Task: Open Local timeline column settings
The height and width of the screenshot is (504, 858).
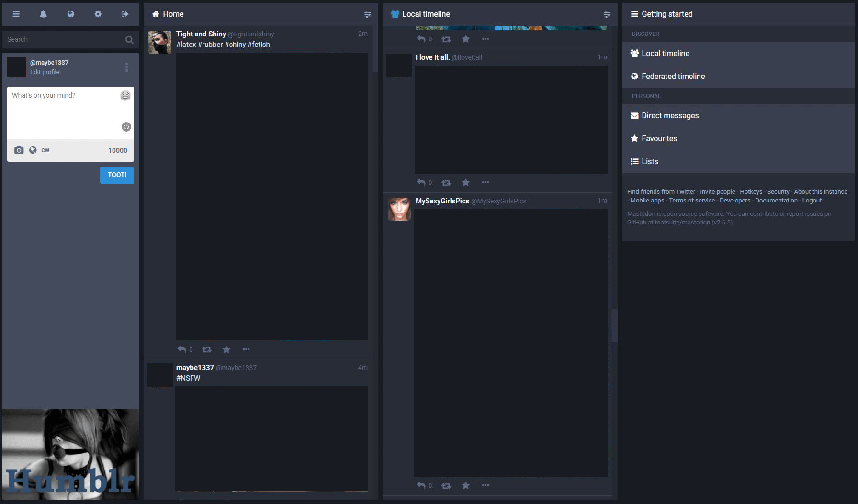Action: pos(607,15)
